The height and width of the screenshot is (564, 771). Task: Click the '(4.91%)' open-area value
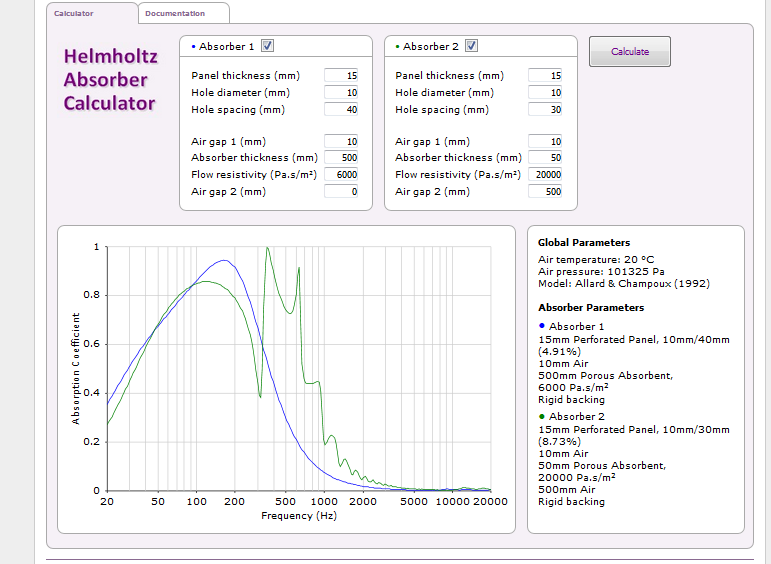click(x=559, y=352)
